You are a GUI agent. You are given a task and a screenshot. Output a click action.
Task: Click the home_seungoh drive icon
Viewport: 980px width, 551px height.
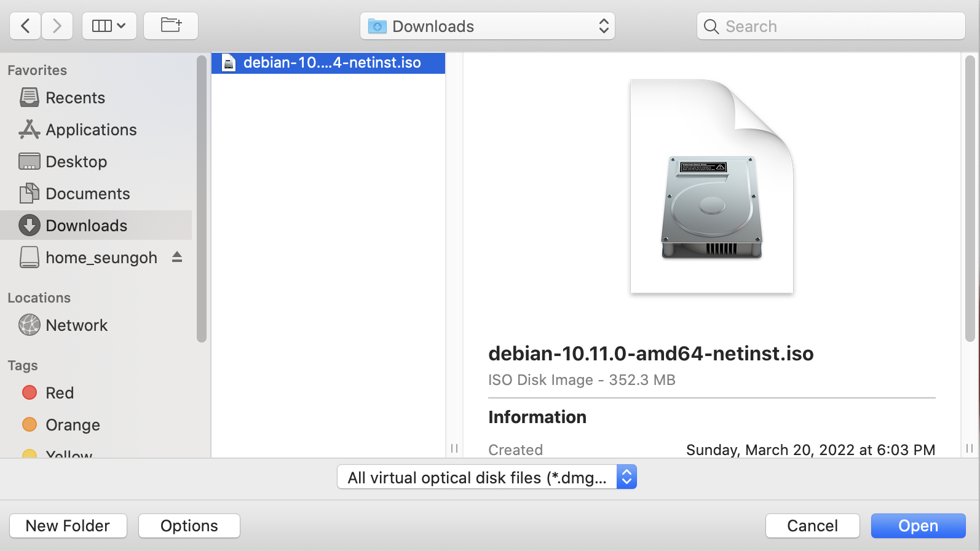click(x=29, y=257)
